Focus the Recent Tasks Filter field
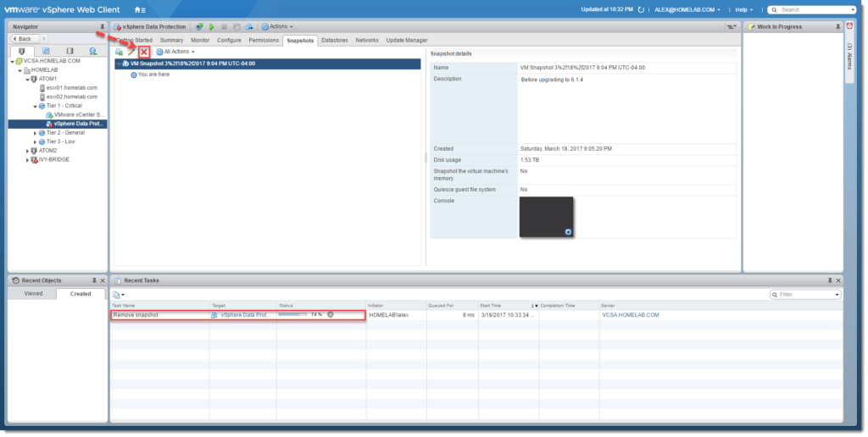 (805, 295)
